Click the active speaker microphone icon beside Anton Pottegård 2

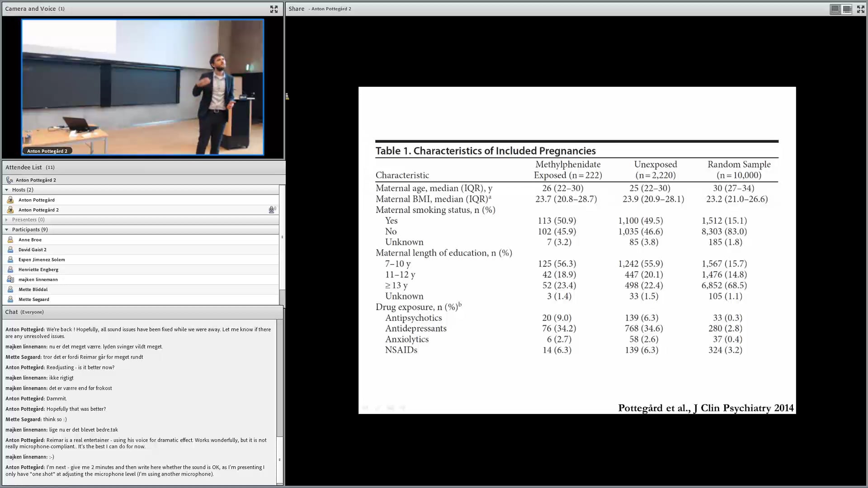tap(272, 210)
